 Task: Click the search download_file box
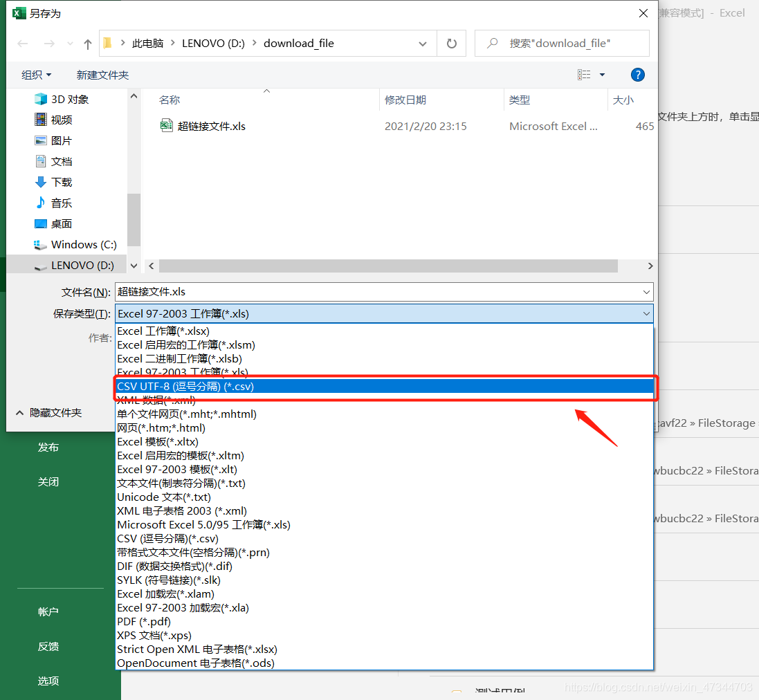(x=562, y=44)
